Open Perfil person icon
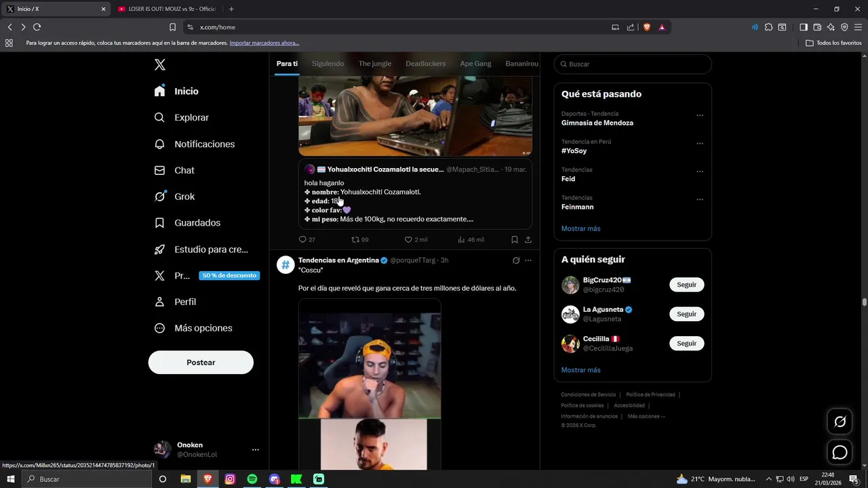Screen dimensions: 868x488 point(159,302)
